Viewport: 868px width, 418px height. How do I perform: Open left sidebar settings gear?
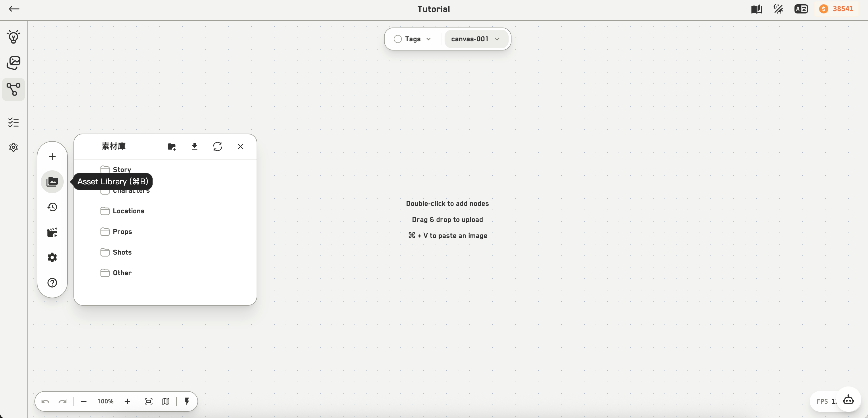[x=13, y=147]
